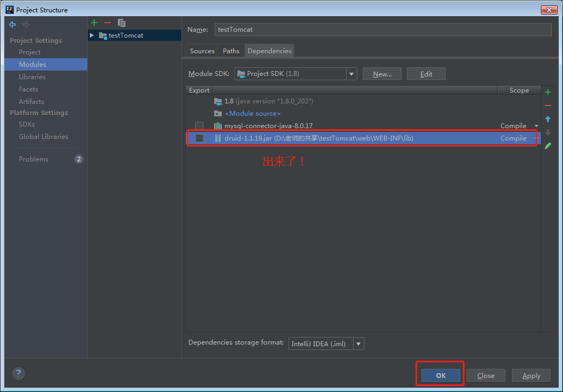The height and width of the screenshot is (392, 563).
Task: Click the Scope column header
Action: coord(519,90)
